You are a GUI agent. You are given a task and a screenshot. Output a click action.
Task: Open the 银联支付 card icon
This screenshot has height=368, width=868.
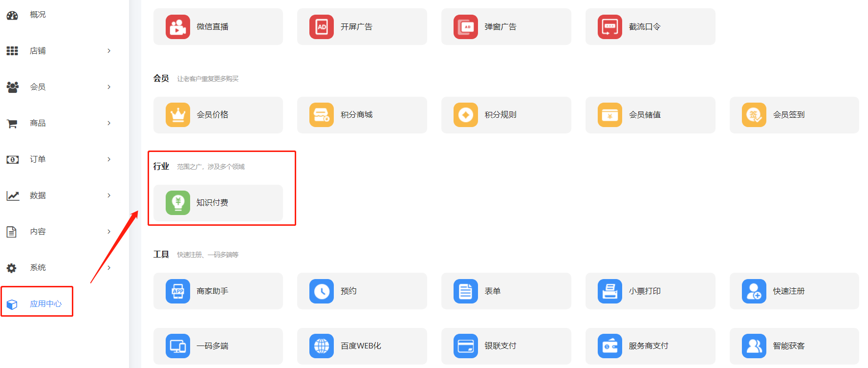[x=465, y=346]
